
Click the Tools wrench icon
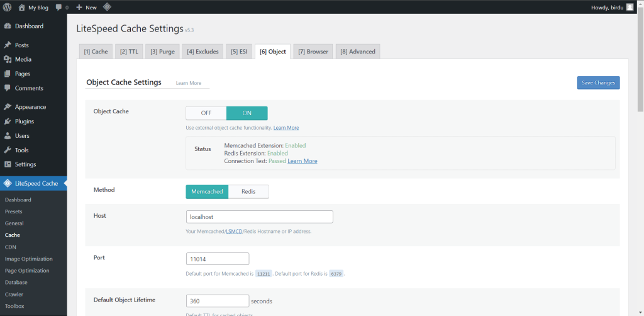(8, 150)
